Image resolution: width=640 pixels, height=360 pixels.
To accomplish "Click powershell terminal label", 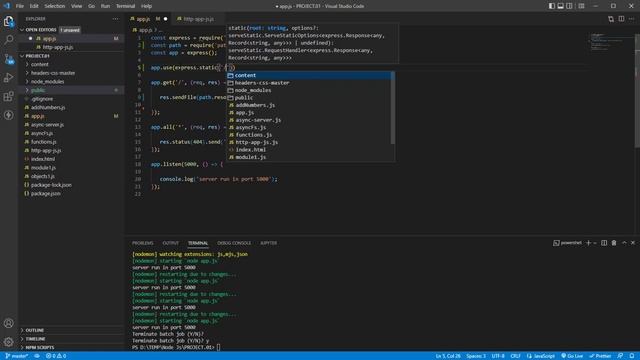I will coord(568,243).
